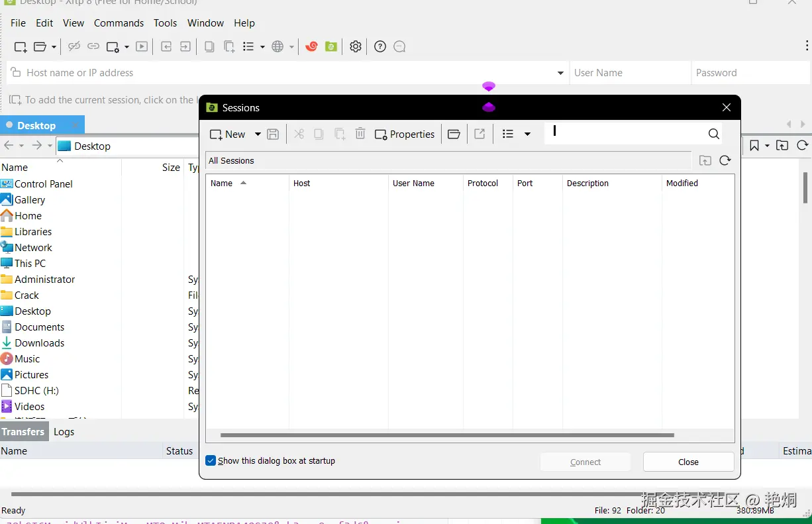812x524 pixels.
Task: Click the Copy icon in main toolbar
Action: [x=209, y=46]
